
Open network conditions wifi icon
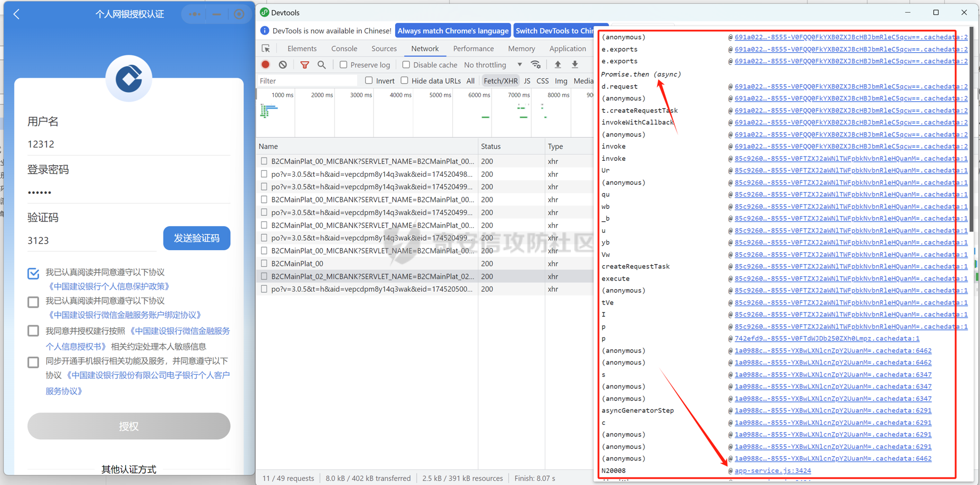536,64
